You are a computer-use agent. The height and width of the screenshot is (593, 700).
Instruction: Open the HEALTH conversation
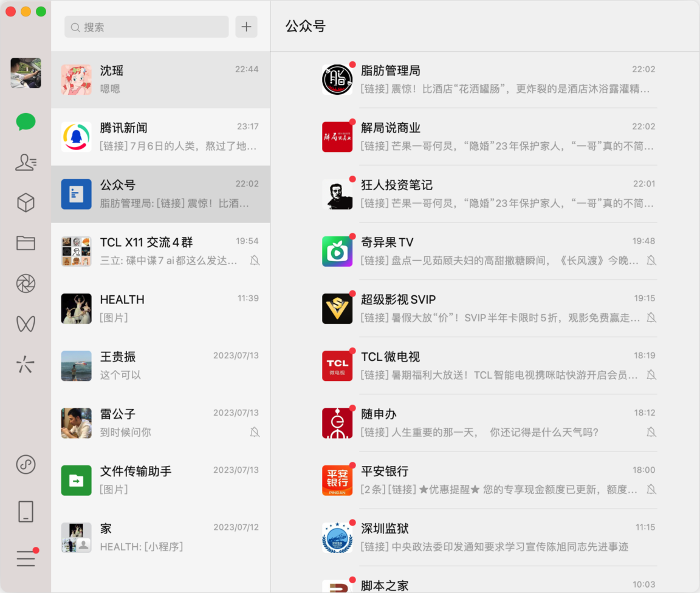pos(160,308)
